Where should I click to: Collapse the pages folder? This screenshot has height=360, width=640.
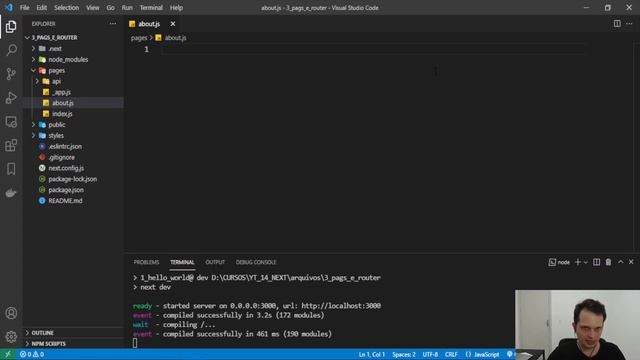33,70
